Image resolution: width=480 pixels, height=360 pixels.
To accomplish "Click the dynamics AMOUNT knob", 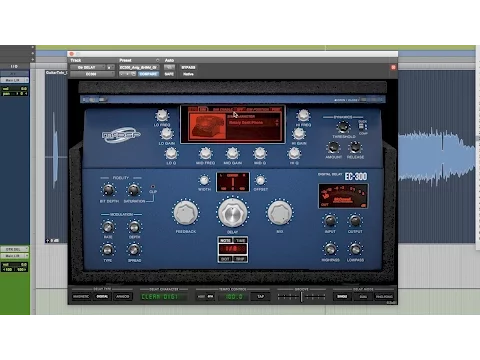I will coord(333,147).
